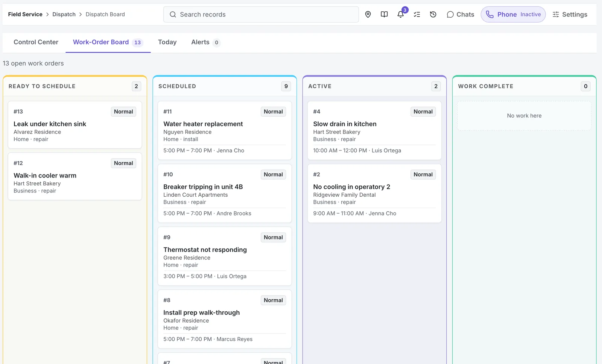Open work order #2 No cooling in operatory 2

(374, 193)
